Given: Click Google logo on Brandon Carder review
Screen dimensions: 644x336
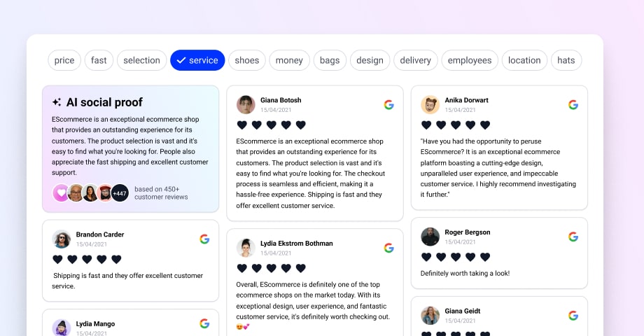Looking at the screenshot, I should point(204,239).
